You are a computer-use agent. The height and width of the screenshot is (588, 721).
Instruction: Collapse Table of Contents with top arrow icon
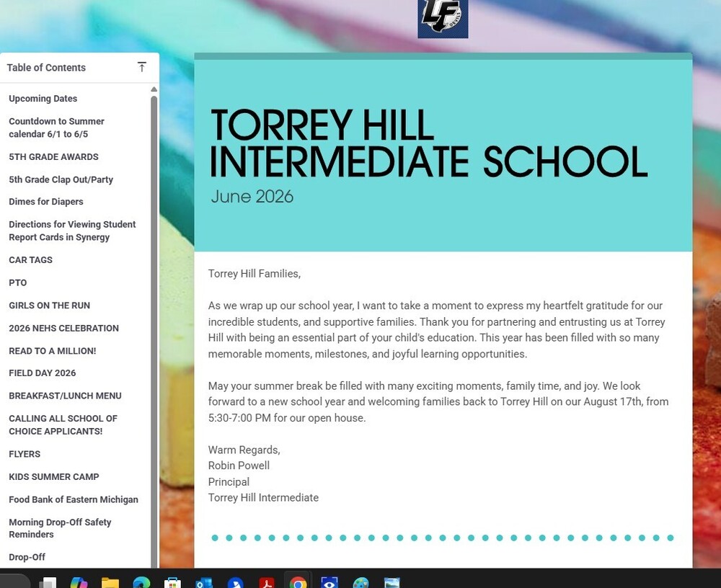tap(141, 68)
